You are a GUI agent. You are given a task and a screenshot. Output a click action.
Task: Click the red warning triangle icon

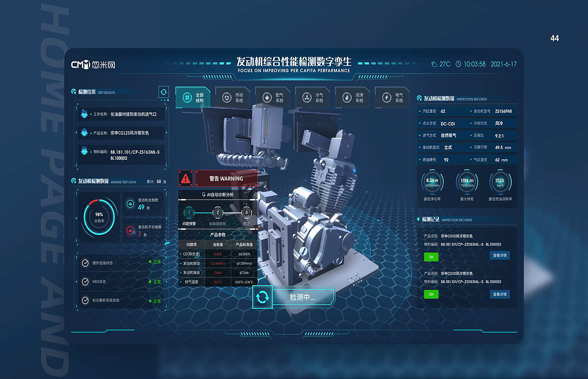[x=186, y=178]
